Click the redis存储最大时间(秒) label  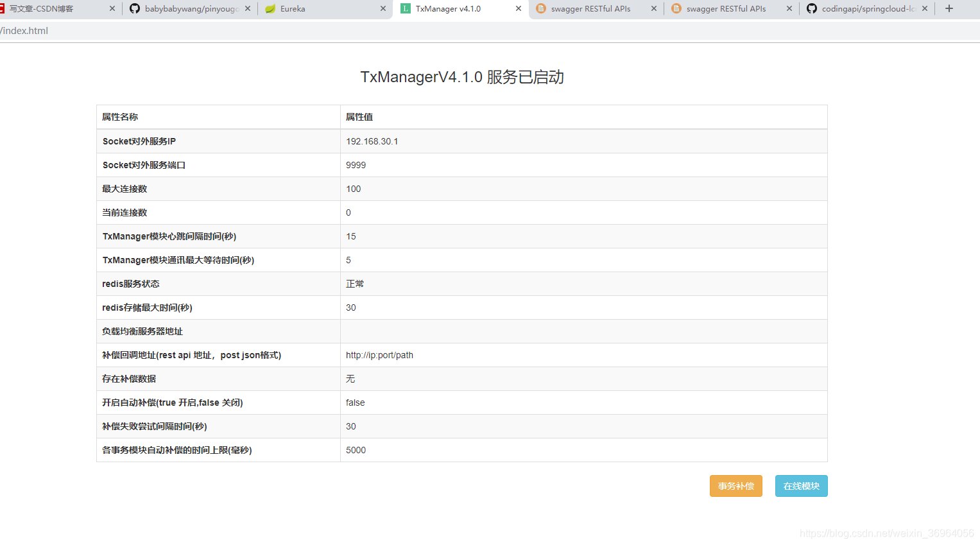tap(147, 307)
